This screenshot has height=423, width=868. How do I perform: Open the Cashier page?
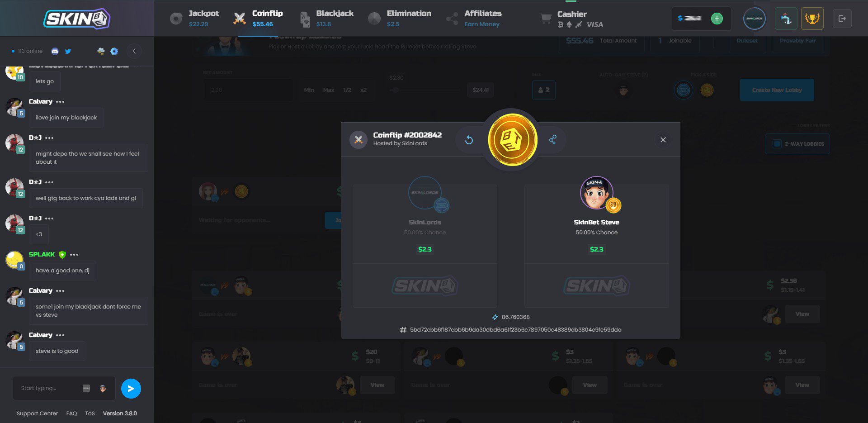coord(572,19)
